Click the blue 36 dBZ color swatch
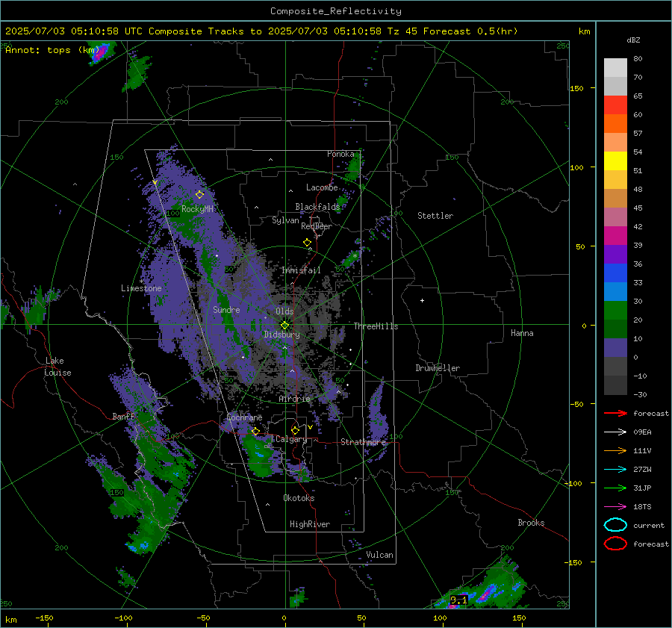 click(x=615, y=273)
